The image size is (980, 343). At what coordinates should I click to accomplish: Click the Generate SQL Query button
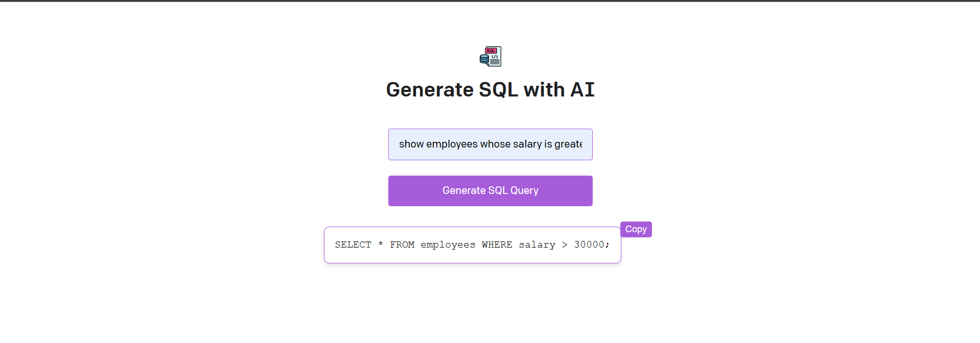pos(490,191)
